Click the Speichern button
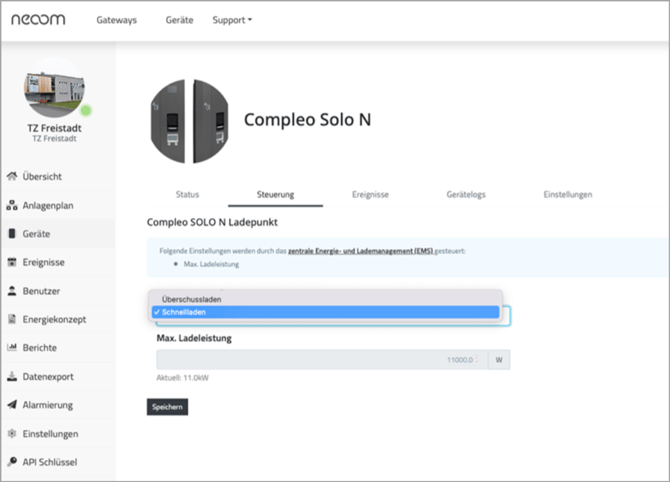 (167, 407)
